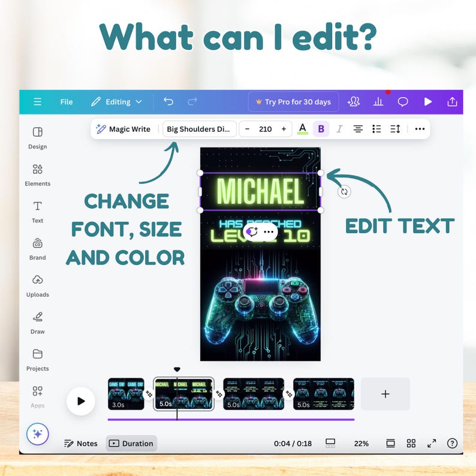Open the Uploads panel

[37, 287]
